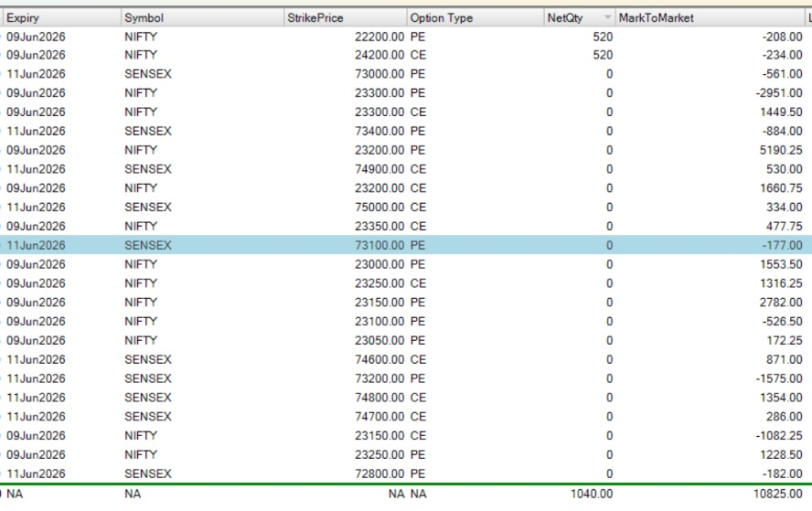Click the 23150.00 CE strike cell
The image size is (812, 511).
click(x=379, y=436)
